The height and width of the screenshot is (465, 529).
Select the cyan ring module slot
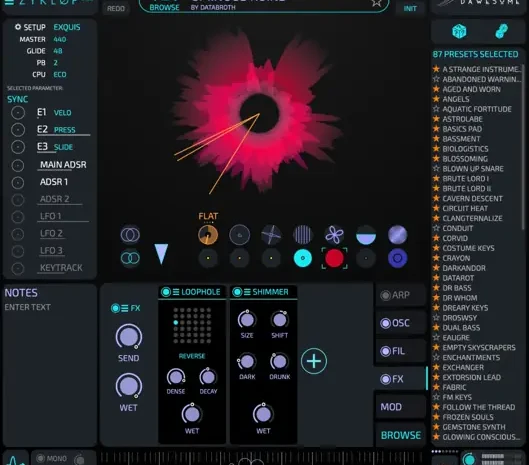303,258
